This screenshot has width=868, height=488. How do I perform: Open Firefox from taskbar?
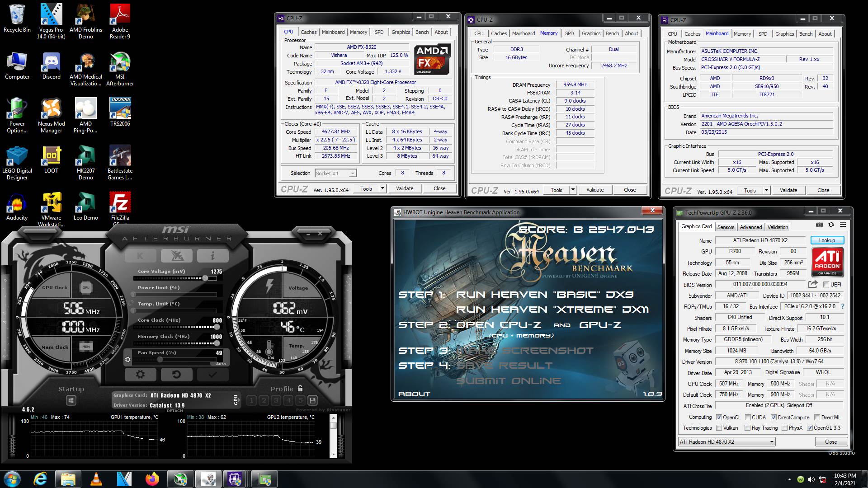pos(152,479)
